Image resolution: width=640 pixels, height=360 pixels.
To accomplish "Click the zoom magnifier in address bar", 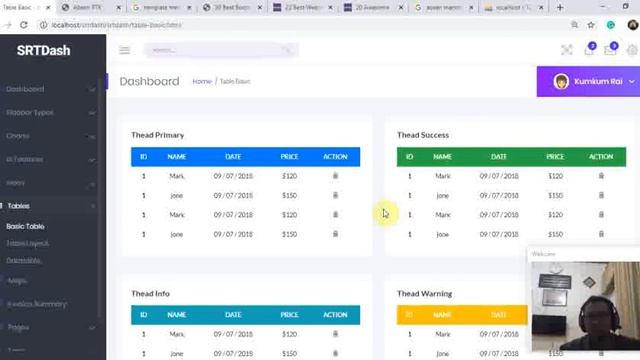I will (574, 25).
